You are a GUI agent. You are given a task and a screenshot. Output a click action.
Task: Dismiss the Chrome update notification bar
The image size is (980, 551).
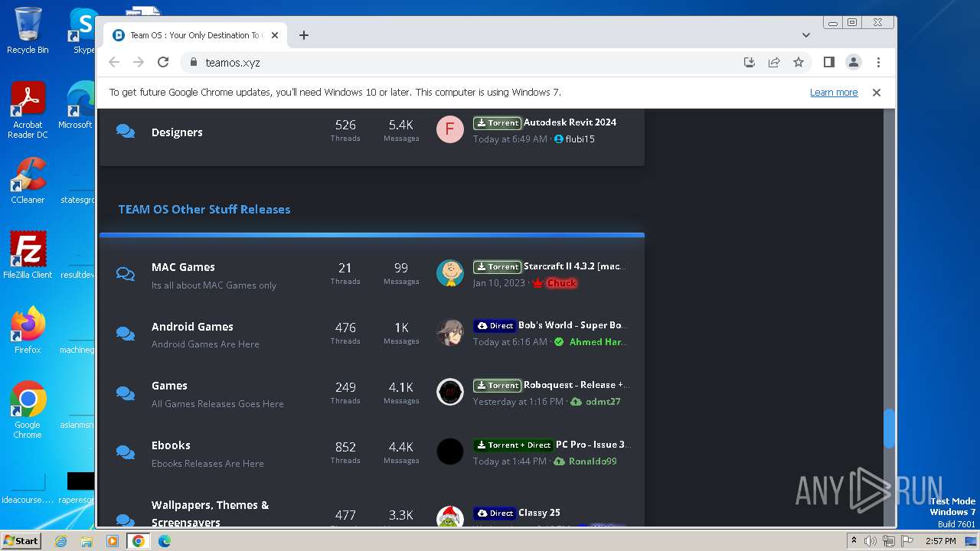[x=877, y=93]
